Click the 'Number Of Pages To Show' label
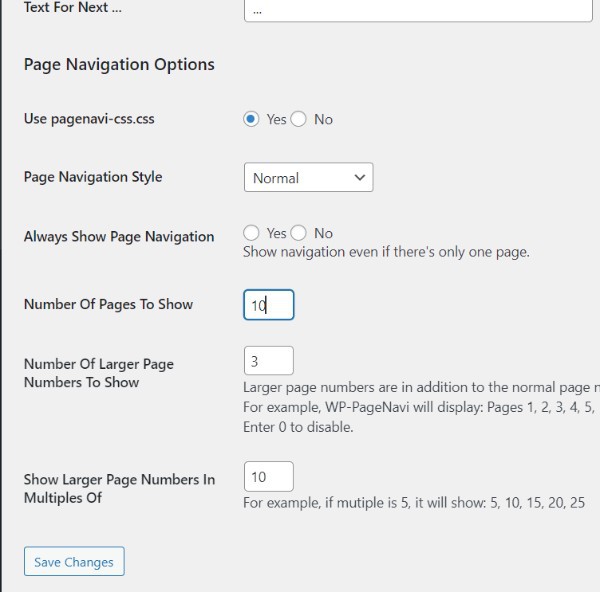Screen dimensions: 600x592 click(x=108, y=305)
